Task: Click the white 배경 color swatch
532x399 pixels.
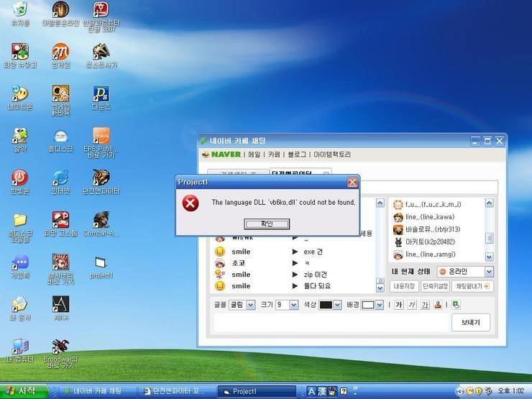Action: 368,305
